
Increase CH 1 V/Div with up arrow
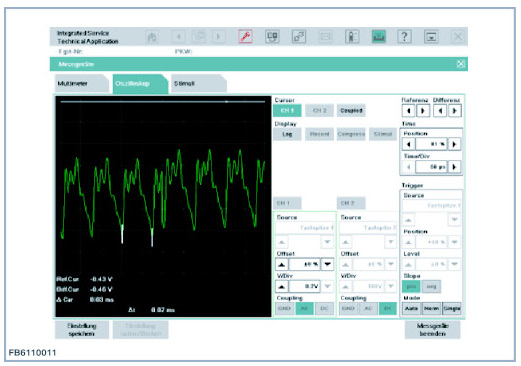(282, 286)
